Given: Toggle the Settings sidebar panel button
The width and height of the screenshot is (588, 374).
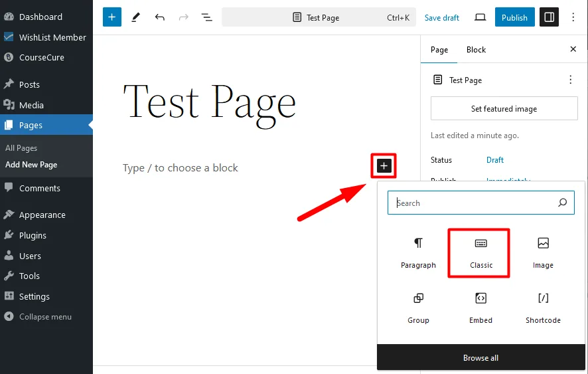Looking at the screenshot, I should 549,17.
